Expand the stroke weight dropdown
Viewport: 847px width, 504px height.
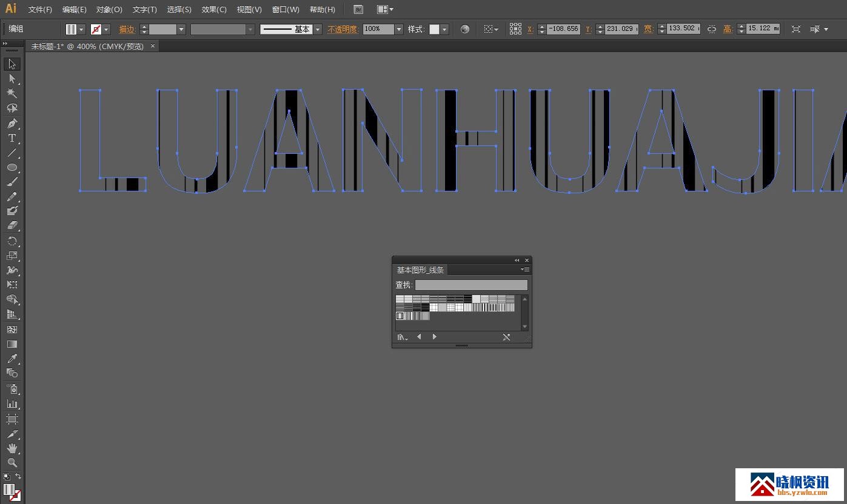point(181,29)
